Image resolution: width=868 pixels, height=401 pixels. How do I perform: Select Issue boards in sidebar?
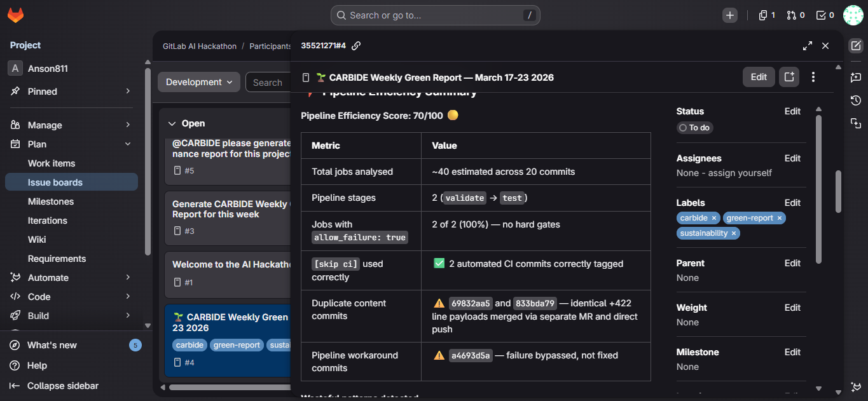point(71,182)
